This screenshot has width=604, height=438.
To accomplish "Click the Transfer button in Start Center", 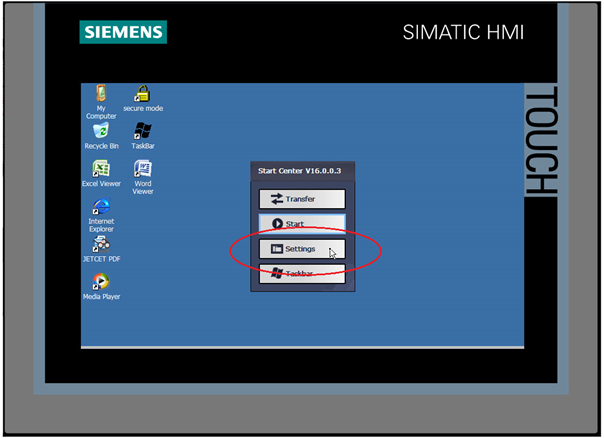I will tap(302, 199).
